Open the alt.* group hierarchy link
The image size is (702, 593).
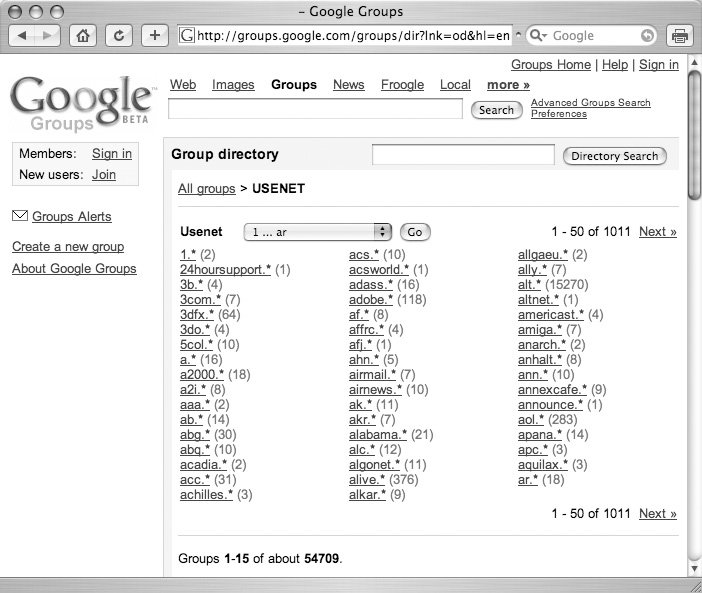point(530,285)
